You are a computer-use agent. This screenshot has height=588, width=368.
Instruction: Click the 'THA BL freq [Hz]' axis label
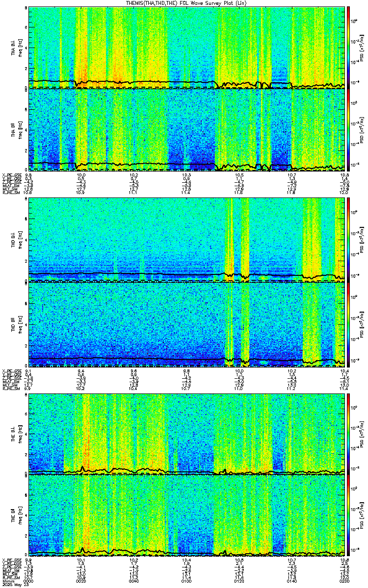pos(17,47)
